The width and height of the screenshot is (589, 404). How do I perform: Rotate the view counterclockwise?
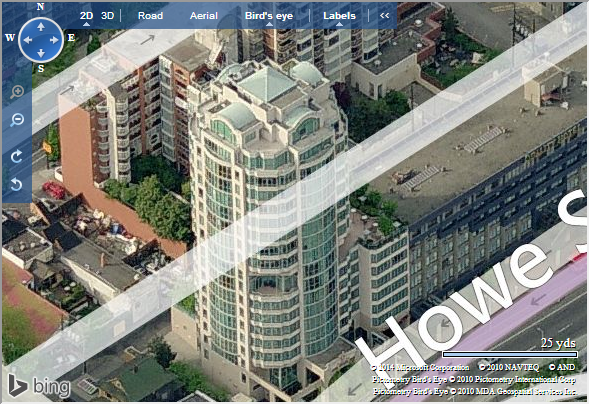tap(17, 184)
